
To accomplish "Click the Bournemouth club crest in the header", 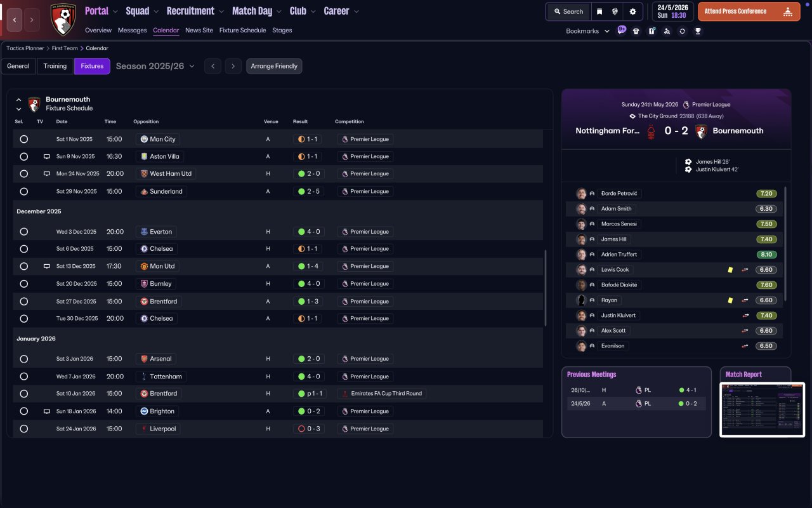I will click(x=63, y=19).
